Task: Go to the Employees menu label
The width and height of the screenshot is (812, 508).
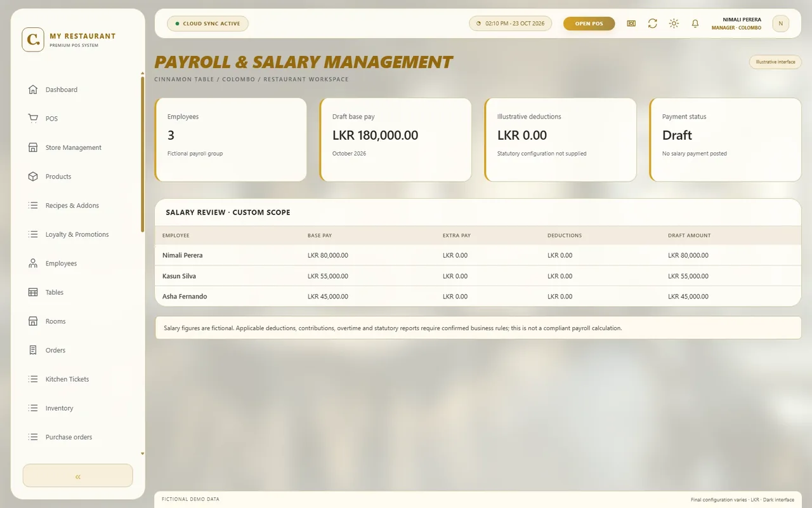Action: click(x=61, y=264)
